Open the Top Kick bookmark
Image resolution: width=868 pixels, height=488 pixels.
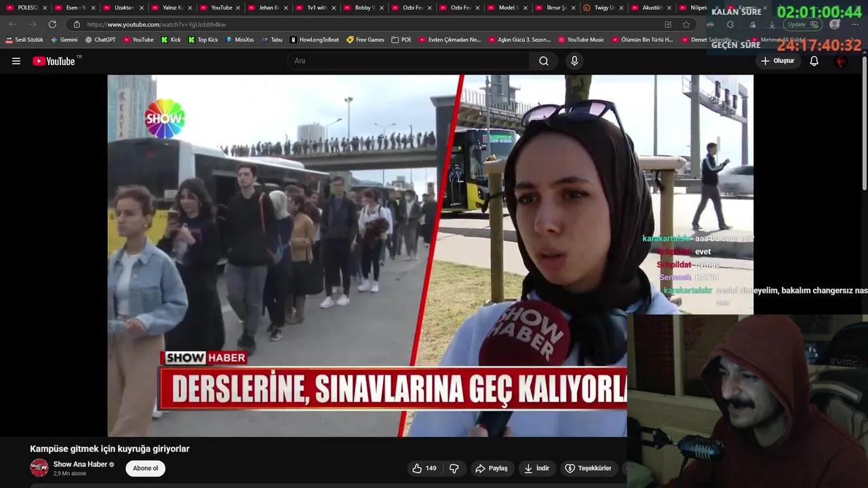[203, 40]
